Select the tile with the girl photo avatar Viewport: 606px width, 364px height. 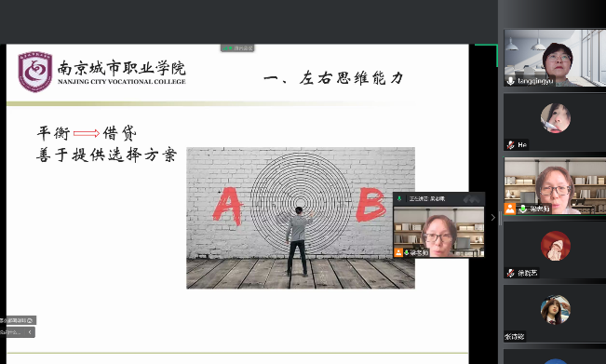click(555, 314)
